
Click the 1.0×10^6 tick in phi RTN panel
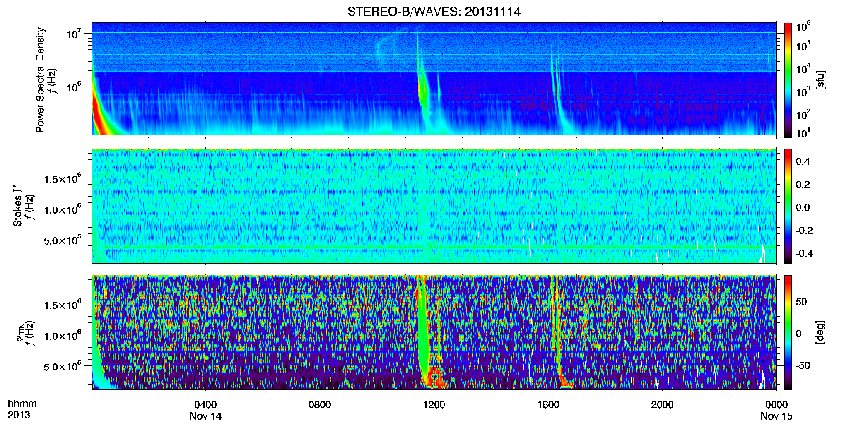click(x=62, y=336)
